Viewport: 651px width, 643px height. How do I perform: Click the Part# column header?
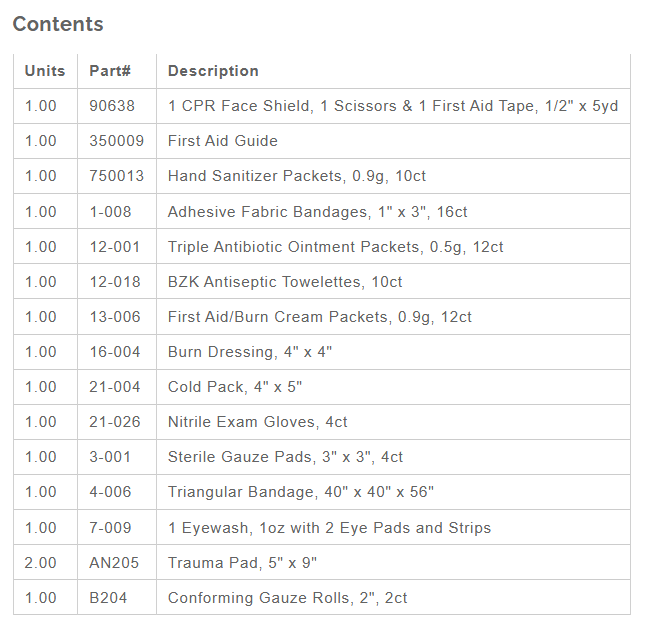click(x=110, y=71)
